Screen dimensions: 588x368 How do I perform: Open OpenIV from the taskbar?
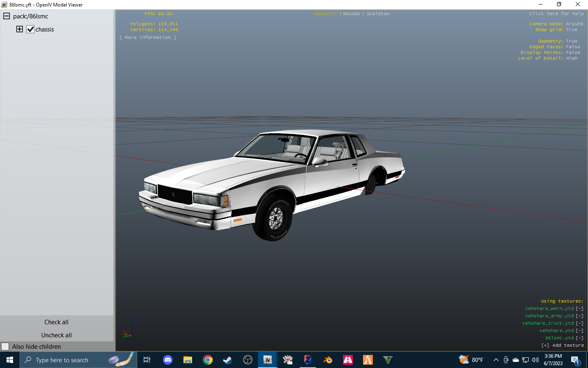(x=267, y=360)
